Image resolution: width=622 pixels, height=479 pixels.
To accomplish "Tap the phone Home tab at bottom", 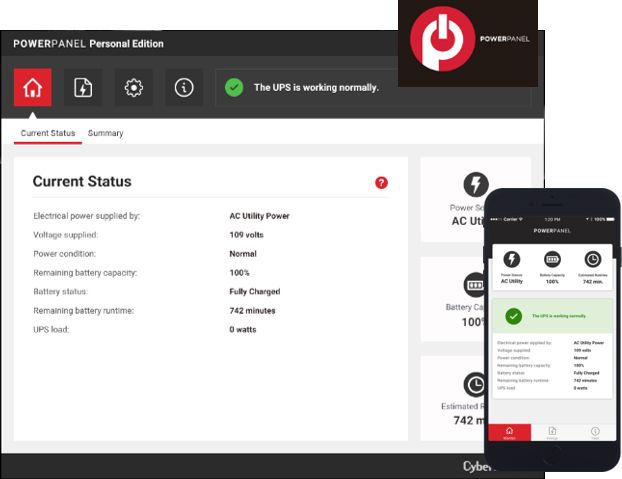I will tap(510, 433).
